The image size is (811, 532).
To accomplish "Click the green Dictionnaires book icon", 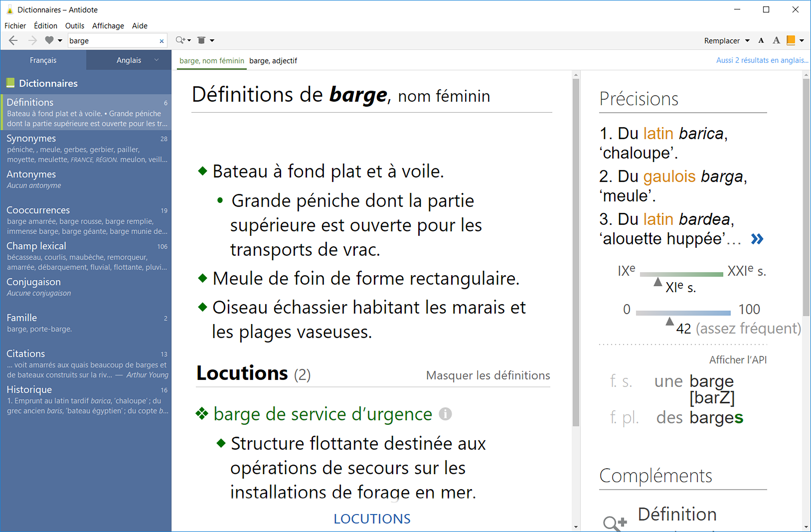I will coord(10,83).
